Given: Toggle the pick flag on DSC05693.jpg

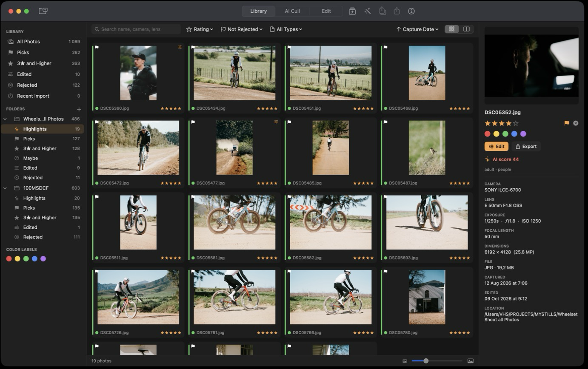Looking at the screenshot, I should click(385, 197).
